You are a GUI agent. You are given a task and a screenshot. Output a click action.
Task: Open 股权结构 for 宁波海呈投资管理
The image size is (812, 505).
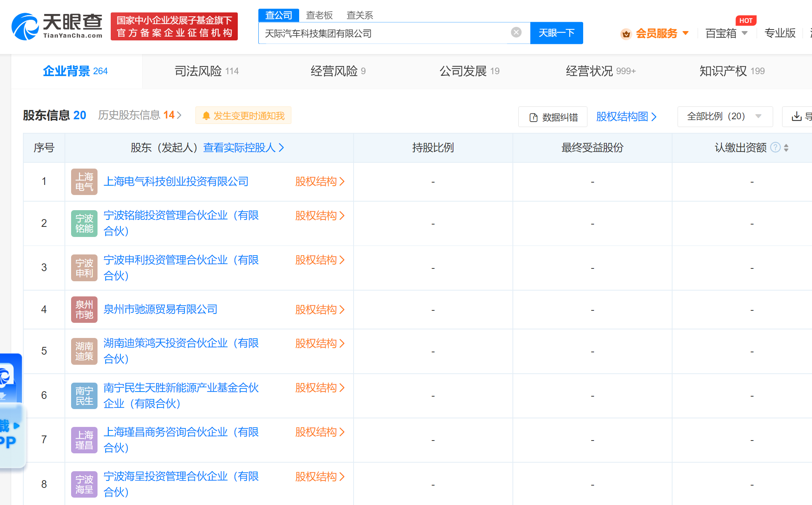pyautogui.click(x=320, y=477)
